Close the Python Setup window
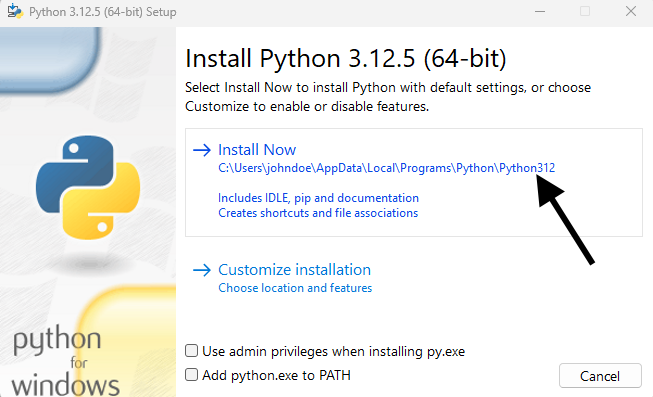This screenshot has width=653, height=397. click(x=631, y=12)
